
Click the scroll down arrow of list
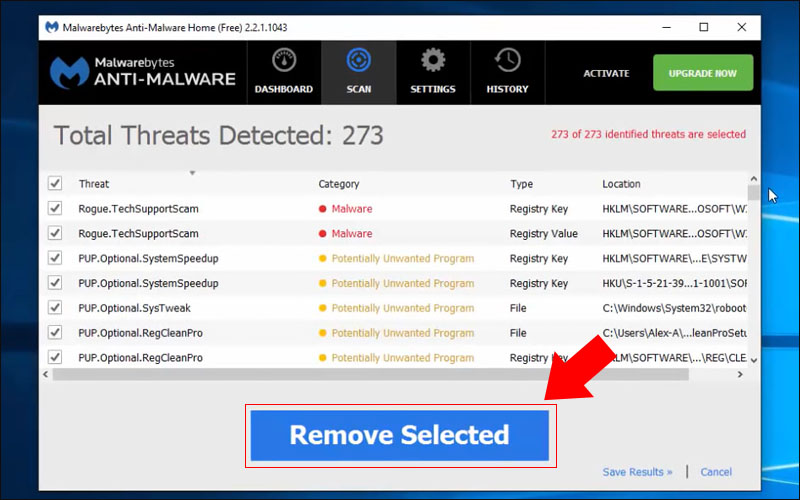[754, 360]
